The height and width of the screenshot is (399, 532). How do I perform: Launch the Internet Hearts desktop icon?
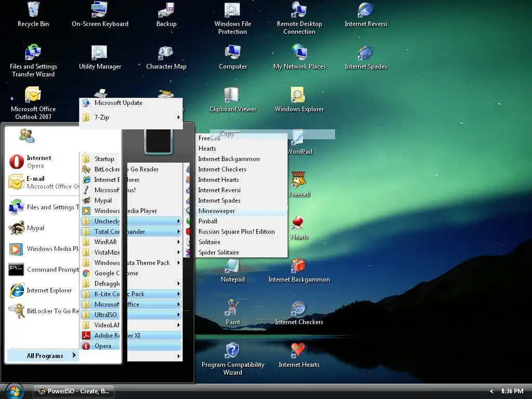[x=299, y=355]
